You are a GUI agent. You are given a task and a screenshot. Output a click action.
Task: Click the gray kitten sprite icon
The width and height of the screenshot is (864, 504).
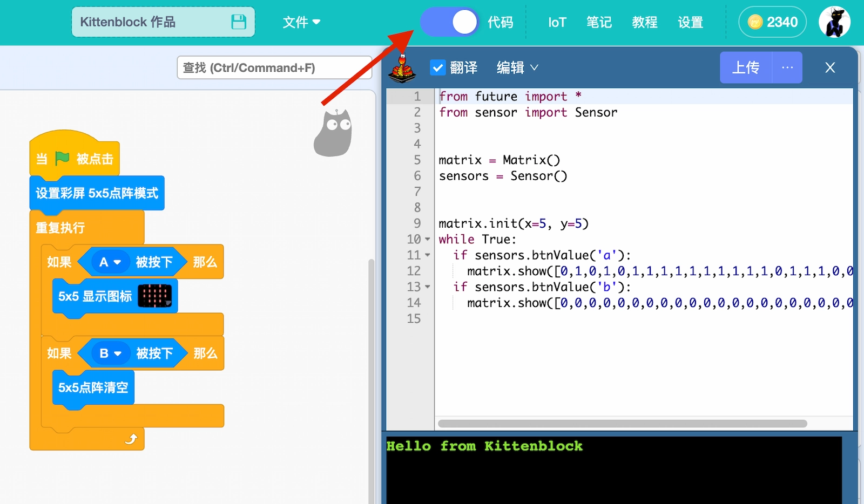click(333, 133)
